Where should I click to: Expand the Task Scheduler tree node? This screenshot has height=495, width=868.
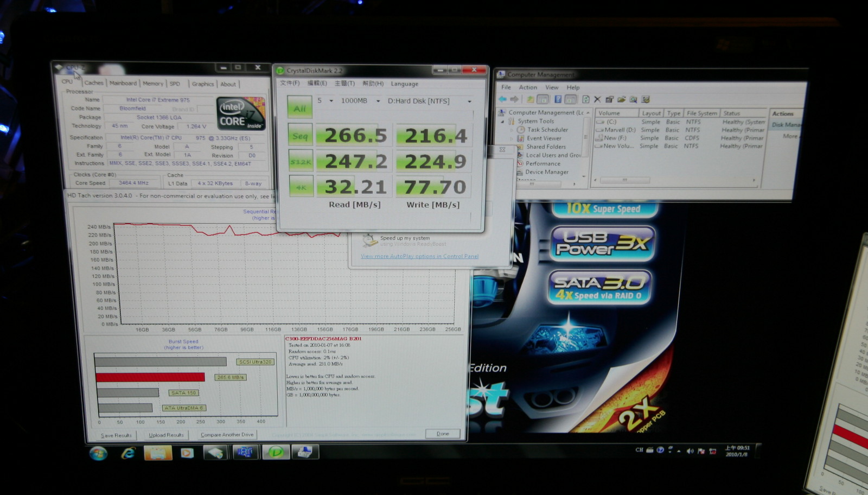(511, 130)
